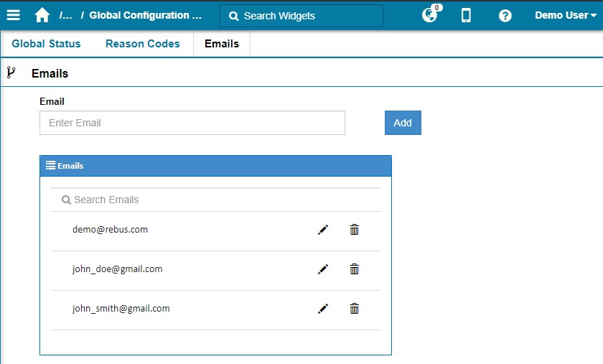Viewport: 603px width, 364px height.
Task: Focus the Enter Email input field
Action: tap(192, 123)
